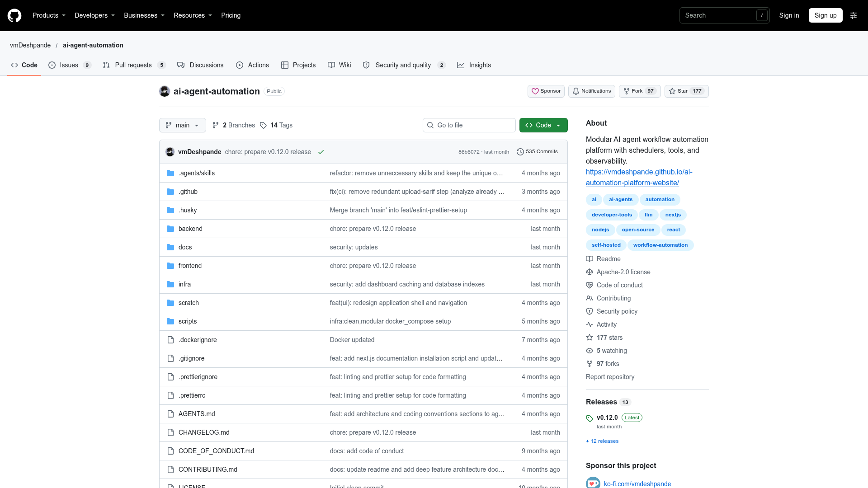The image size is (868, 488).
Task: Click the Readme book icon
Action: click(x=590, y=259)
